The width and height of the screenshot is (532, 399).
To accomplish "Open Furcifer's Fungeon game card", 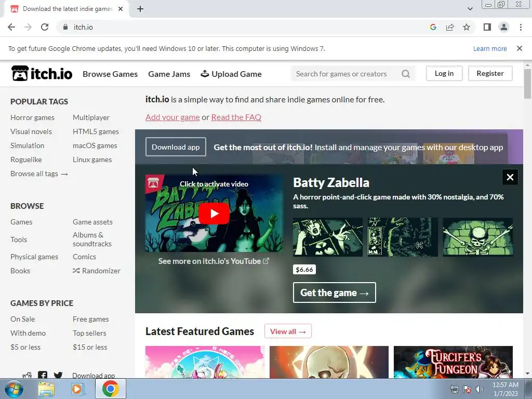I will click(453, 362).
